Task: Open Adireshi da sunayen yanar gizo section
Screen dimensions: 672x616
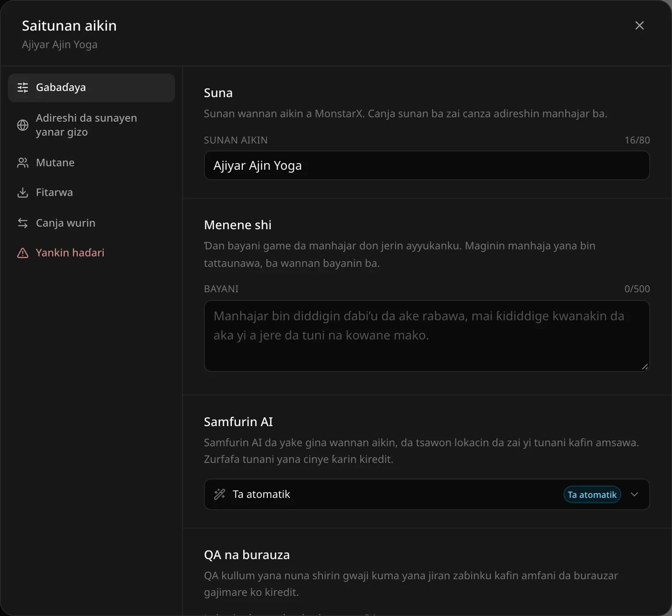Action: click(x=91, y=125)
